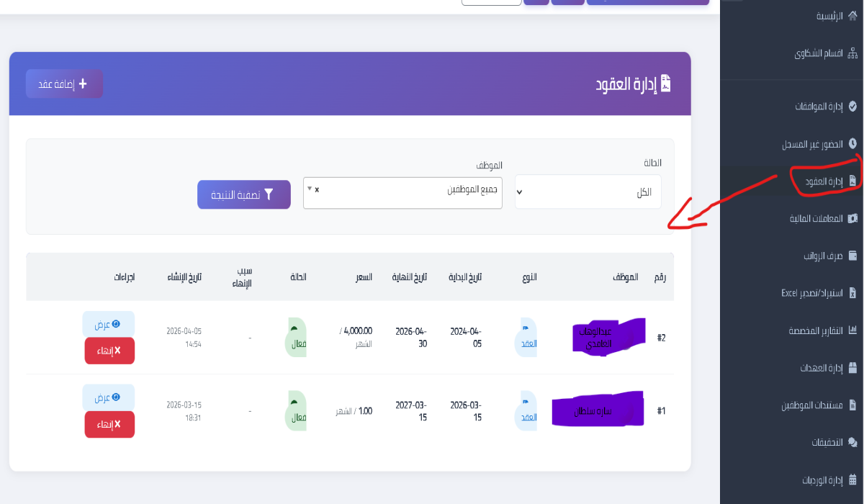Click the فعال status badge for contract #1

coord(296,410)
